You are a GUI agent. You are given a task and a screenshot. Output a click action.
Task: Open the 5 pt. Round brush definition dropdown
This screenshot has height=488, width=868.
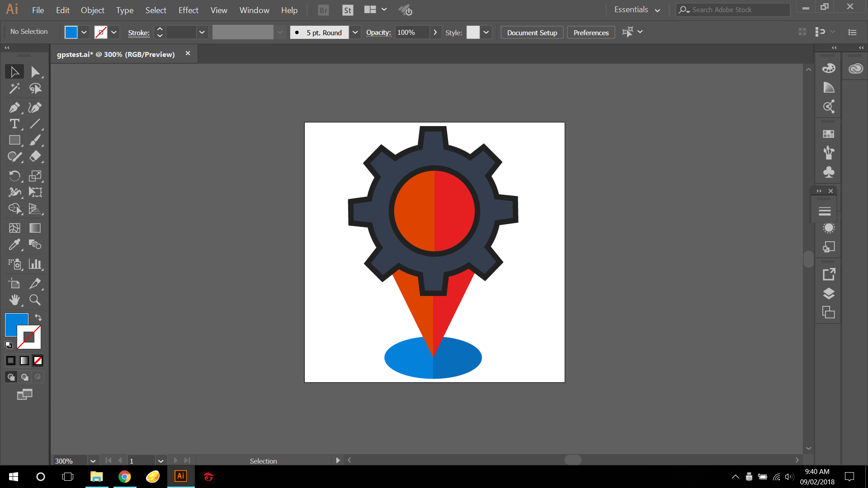coord(355,32)
